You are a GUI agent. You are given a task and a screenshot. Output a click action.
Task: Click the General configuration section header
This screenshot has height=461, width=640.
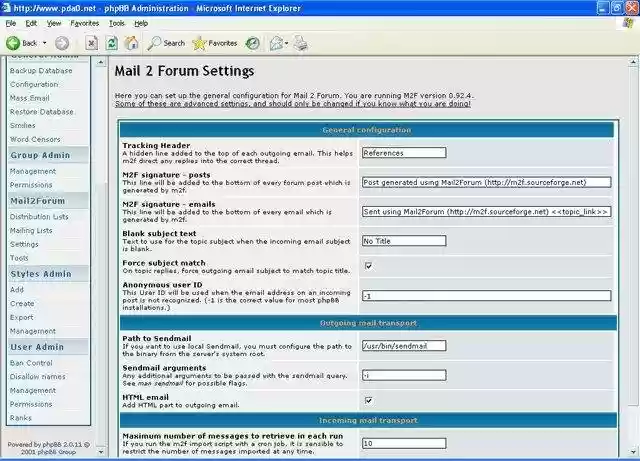click(367, 130)
